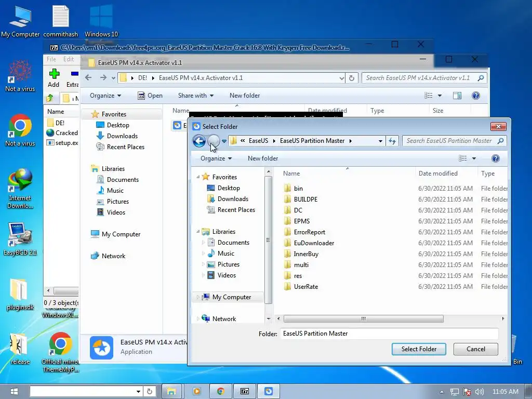The width and height of the screenshot is (532, 399).
Task: Open recent locations arrow in Select Folder dialog
Action: tap(224, 141)
